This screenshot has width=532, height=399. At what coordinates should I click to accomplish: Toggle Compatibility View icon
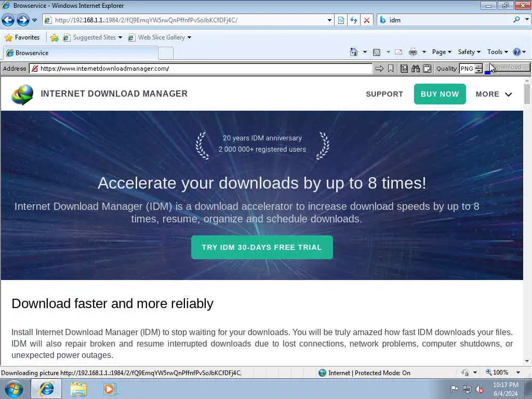tap(341, 20)
